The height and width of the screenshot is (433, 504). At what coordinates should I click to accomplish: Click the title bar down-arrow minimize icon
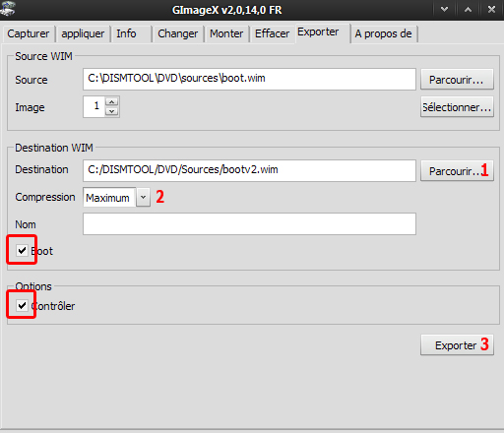(444, 10)
